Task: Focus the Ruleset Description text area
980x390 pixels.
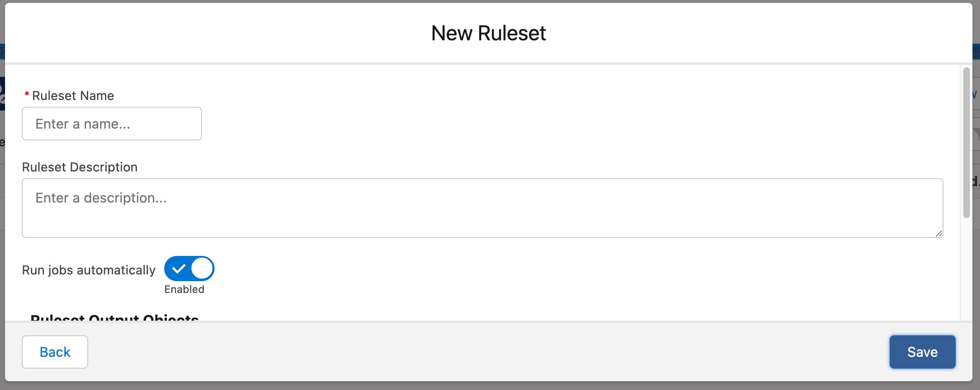Action: click(482, 208)
